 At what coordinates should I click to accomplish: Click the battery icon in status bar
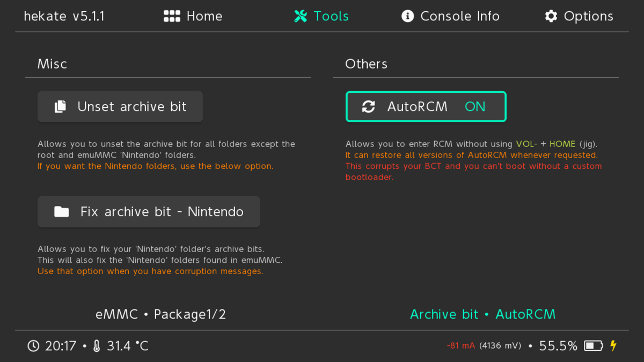(x=594, y=346)
